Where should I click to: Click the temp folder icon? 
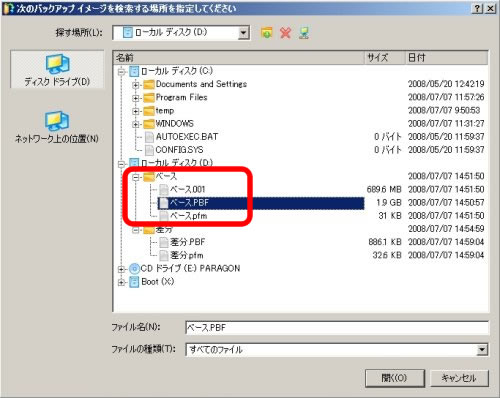pyautogui.click(x=149, y=111)
